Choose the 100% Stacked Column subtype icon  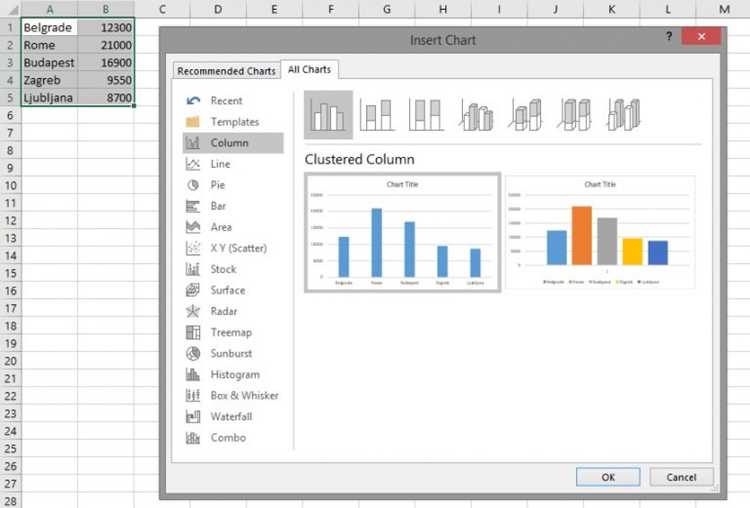point(427,115)
